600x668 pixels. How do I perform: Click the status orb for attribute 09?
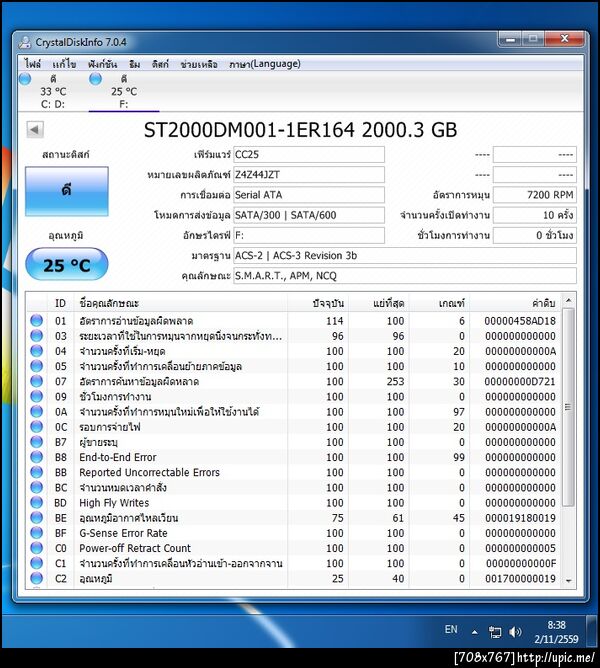click(x=37, y=396)
